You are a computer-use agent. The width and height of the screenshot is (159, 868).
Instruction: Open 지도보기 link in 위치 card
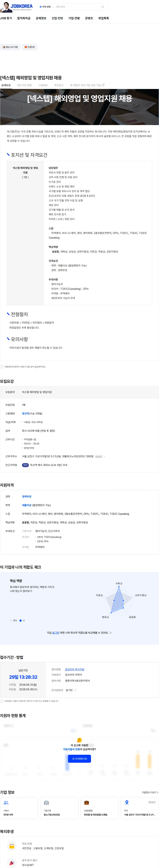152,802
